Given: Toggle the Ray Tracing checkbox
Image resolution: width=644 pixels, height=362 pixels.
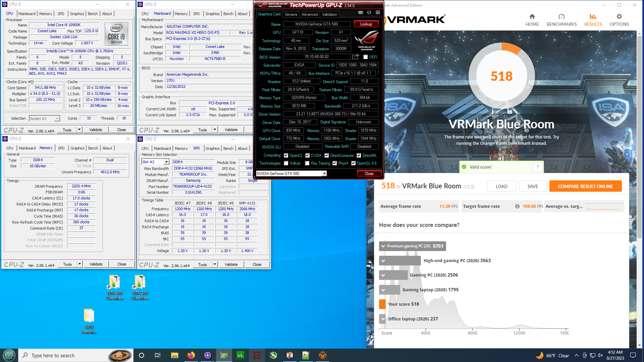Looking at the screenshot, I should (307, 163).
